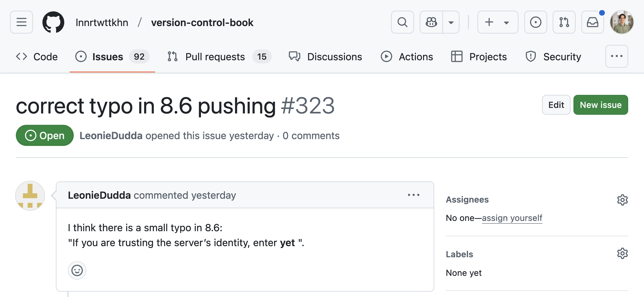Open the hamburger navigation menu
Viewport: 644px width, 297px height.
[22, 22]
